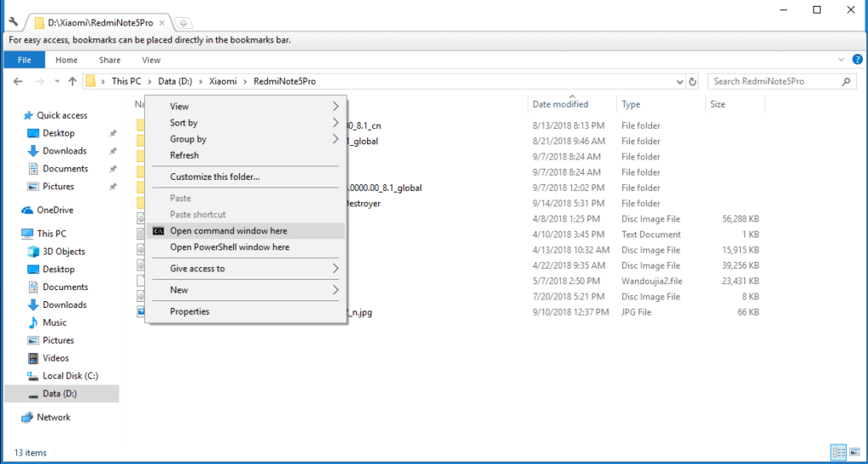This screenshot has height=464, width=868.
Task: Open the Give access to submenu
Action: point(246,269)
